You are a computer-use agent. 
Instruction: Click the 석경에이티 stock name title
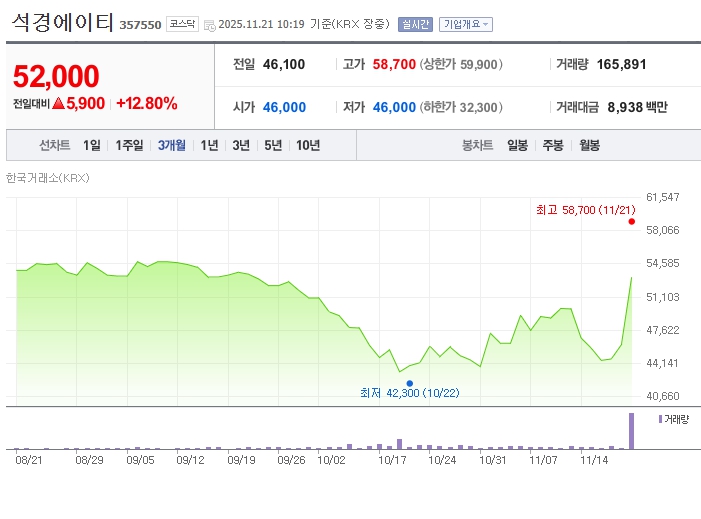tap(62, 23)
